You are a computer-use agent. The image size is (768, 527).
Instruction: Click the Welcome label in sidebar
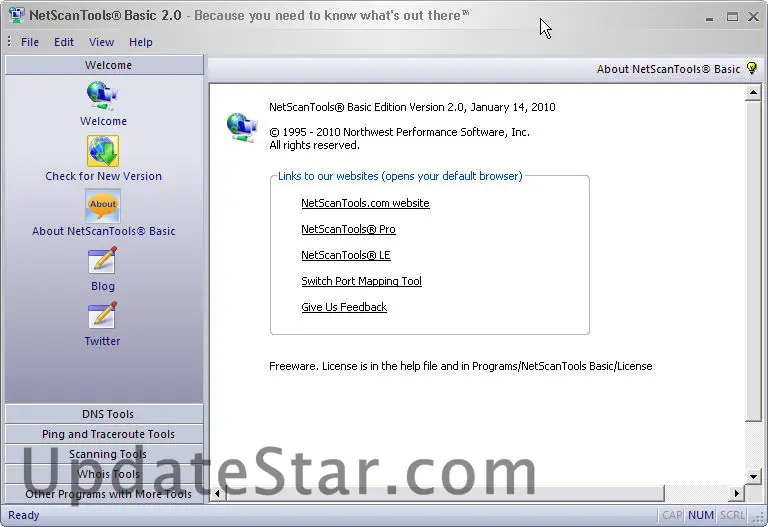click(103, 121)
